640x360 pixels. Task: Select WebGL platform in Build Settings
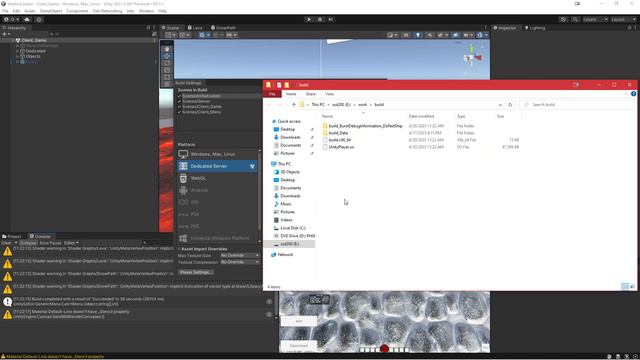coord(218,178)
